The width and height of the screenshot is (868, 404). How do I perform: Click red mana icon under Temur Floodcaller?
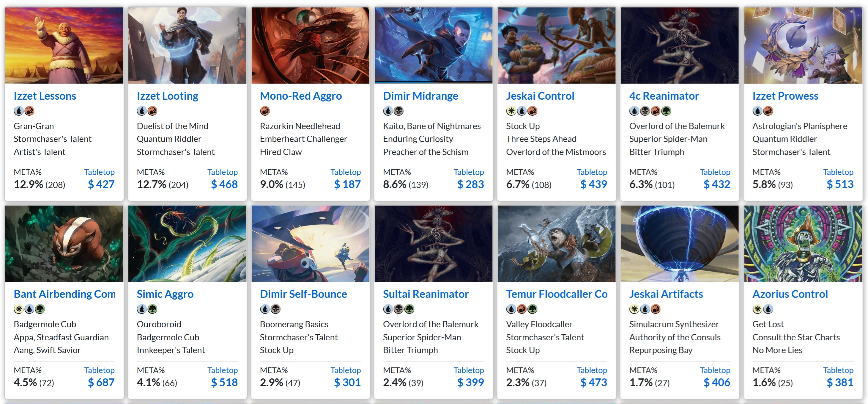pyautogui.click(x=522, y=309)
